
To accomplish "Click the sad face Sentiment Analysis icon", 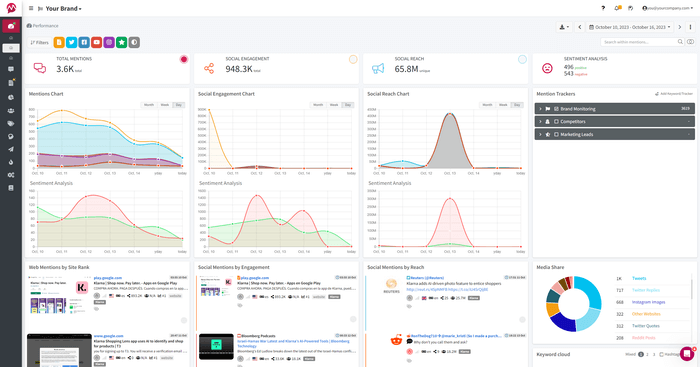I will [x=547, y=68].
